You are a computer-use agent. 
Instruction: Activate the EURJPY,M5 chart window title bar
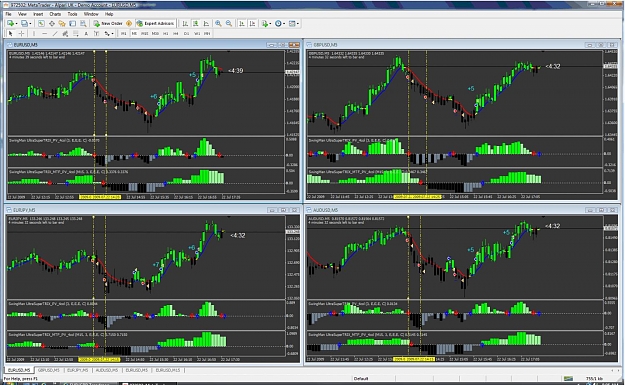point(153,210)
